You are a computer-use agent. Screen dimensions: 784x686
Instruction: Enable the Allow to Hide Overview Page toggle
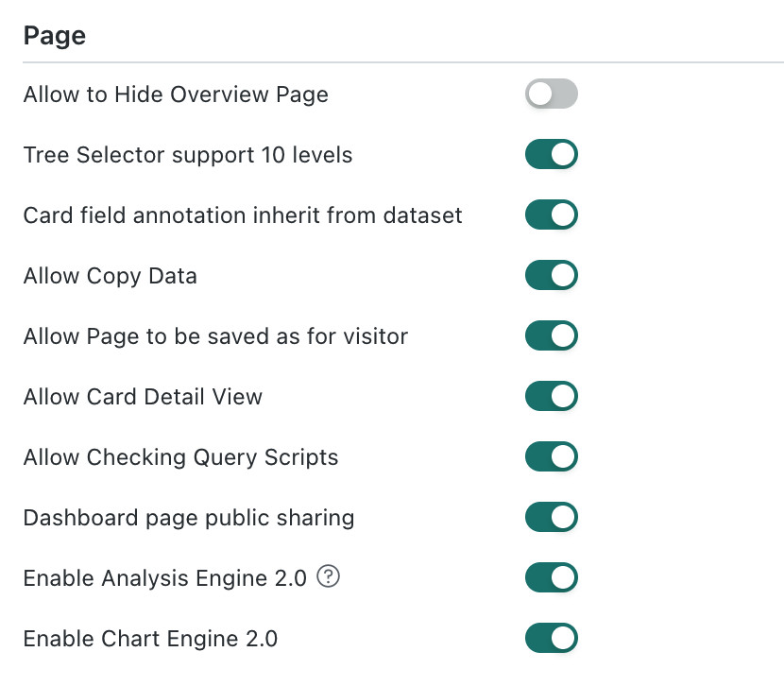click(551, 94)
